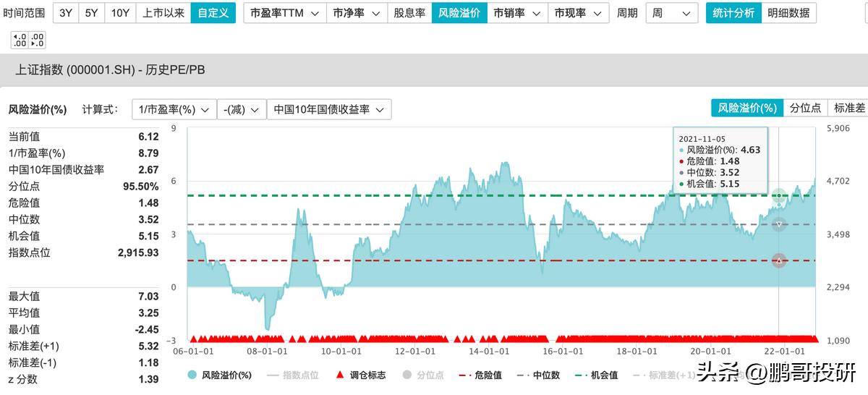This screenshot has height=395, width=868.
Task: Select the 5Y time range
Action: (x=91, y=13)
